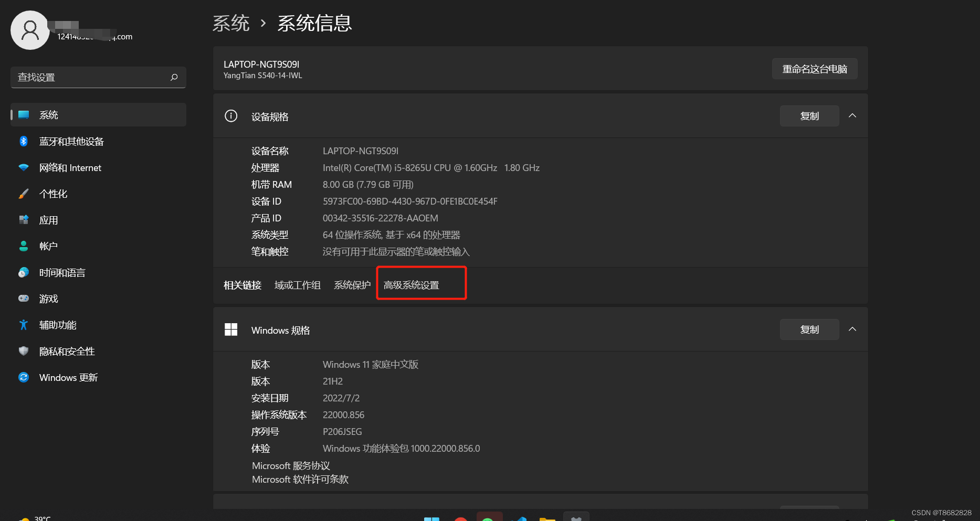Copy device specifications with the Device specifications 复制 button

point(809,116)
